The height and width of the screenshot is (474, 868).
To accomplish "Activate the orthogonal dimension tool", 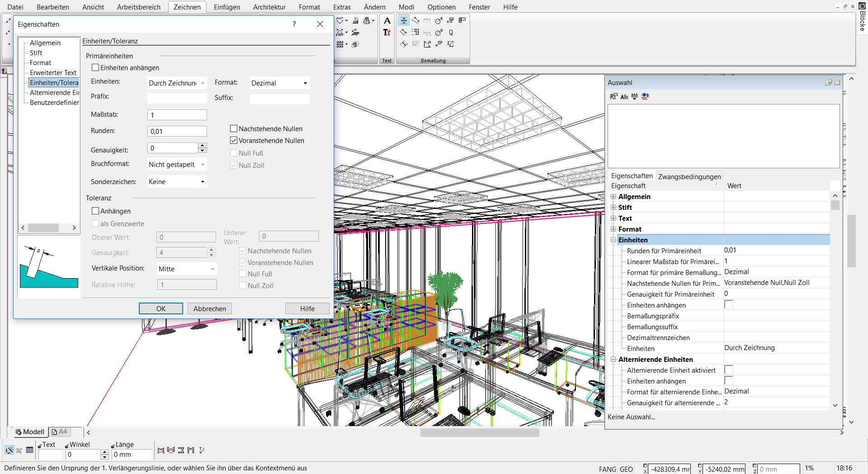I will (x=404, y=20).
